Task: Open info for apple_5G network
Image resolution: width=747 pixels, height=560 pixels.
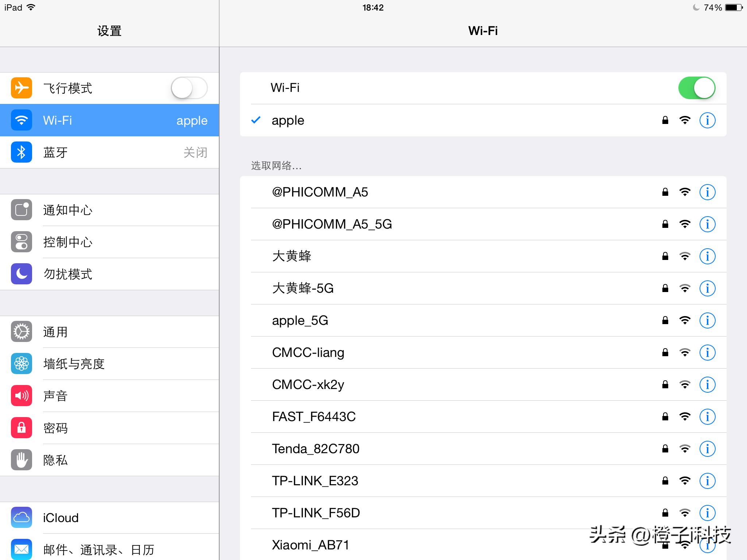Action: 707,320
